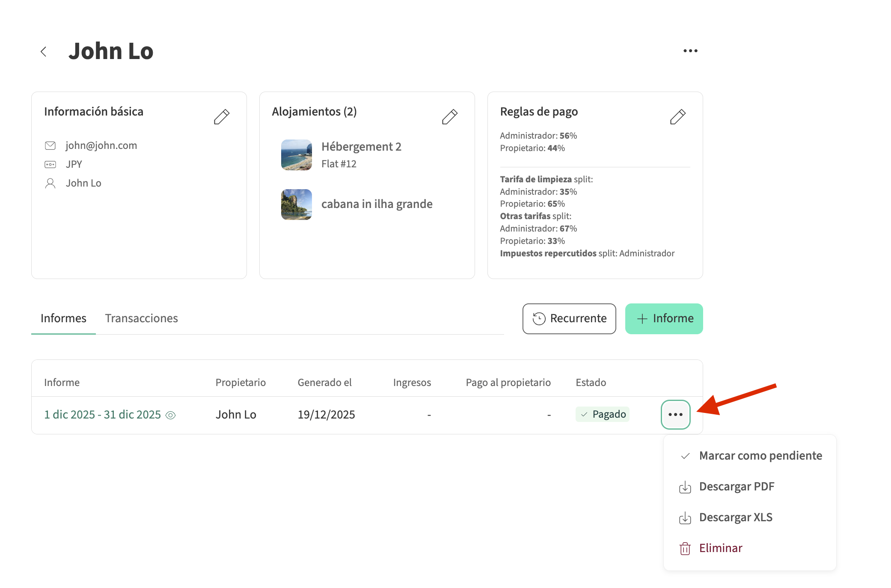Click the email envelope icon

coord(50,146)
